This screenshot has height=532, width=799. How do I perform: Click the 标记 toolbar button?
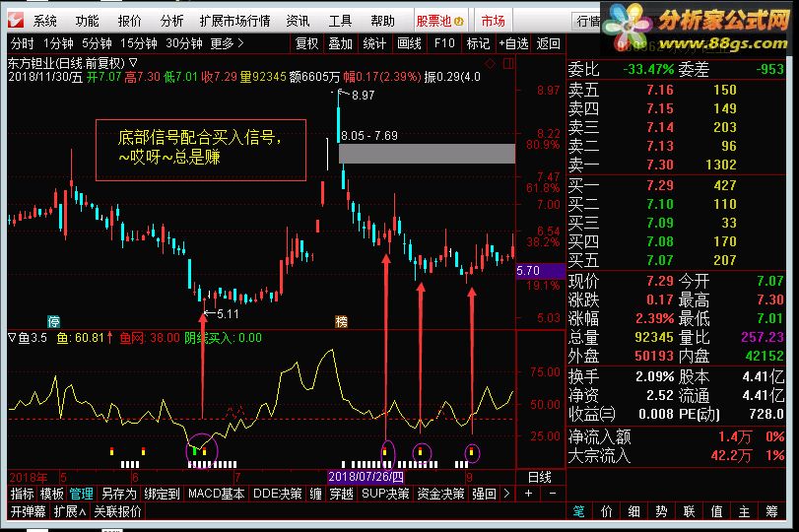pos(478,43)
